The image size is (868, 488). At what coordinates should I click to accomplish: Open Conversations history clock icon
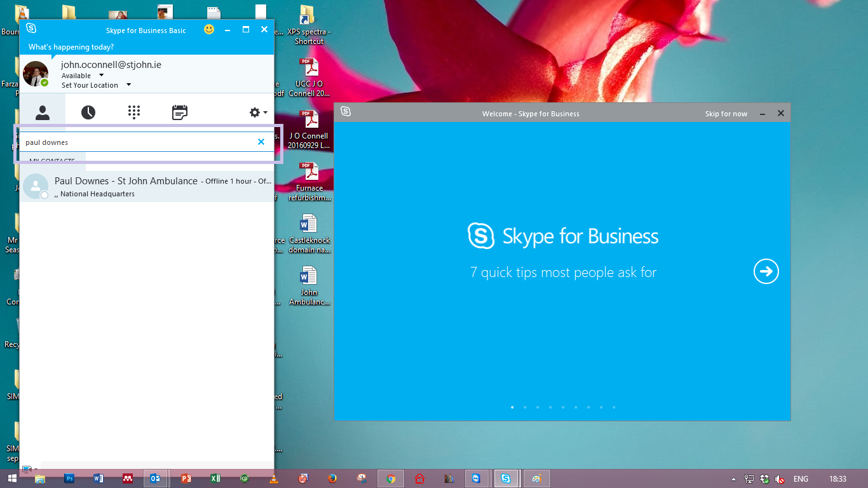click(x=88, y=112)
